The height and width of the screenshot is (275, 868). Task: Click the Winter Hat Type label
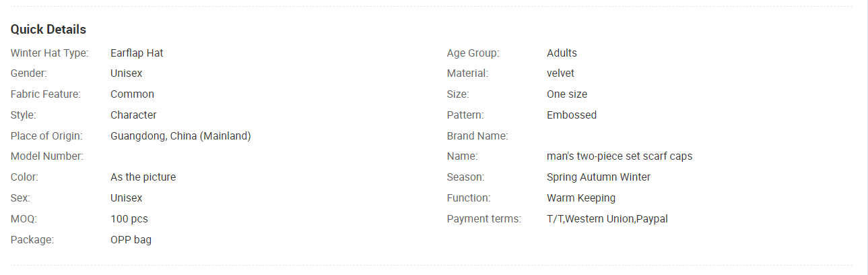50,53
